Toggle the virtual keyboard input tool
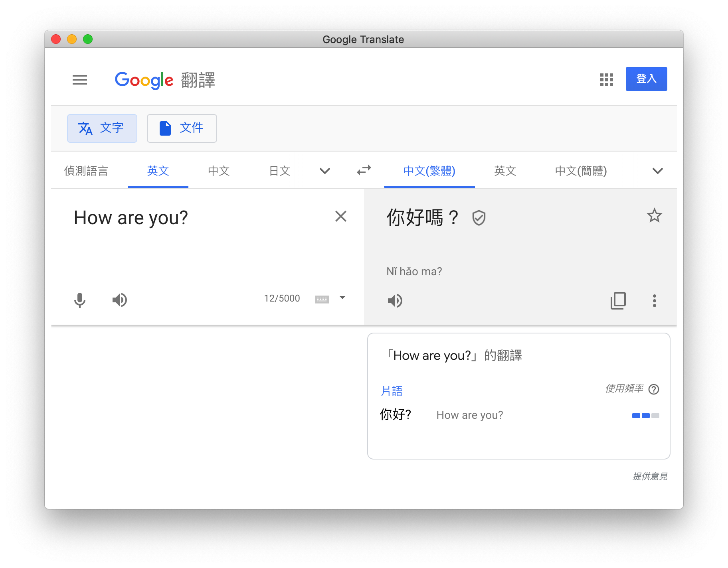This screenshot has height=568, width=728. (x=322, y=299)
